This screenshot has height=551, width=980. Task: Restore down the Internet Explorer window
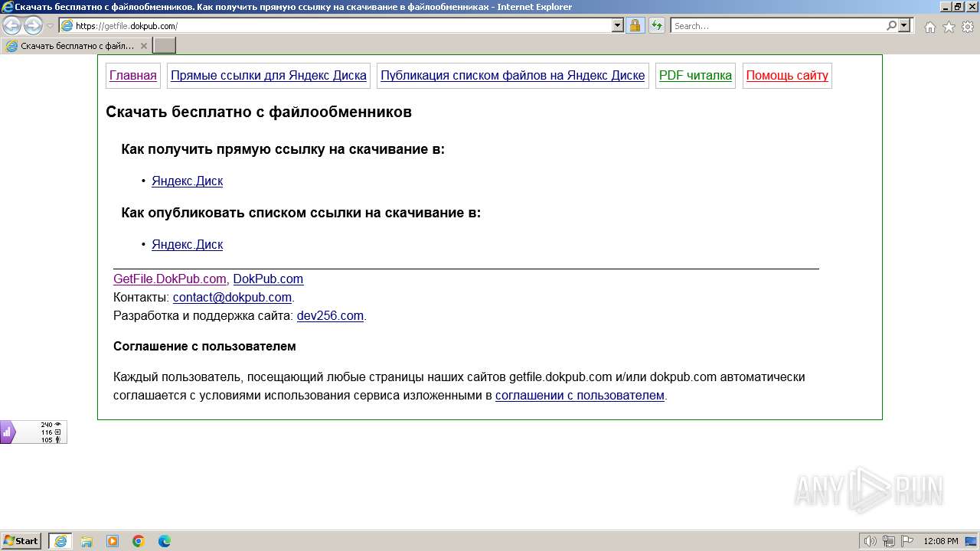[x=957, y=7]
